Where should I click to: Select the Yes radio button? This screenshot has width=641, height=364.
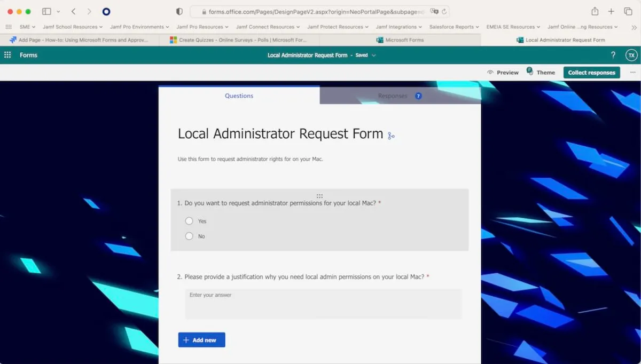(189, 220)
